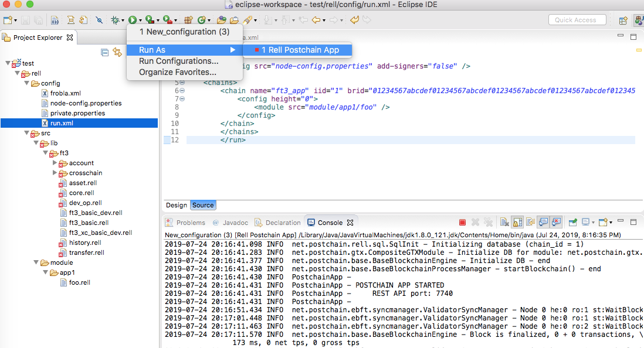This screenshot has width=644, height=348.
Task: Focus the Quick Access search field
Action: (577, 20)
